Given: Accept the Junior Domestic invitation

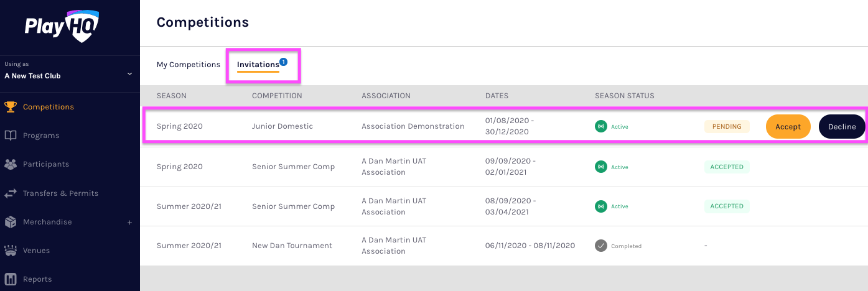Looking at the screenshot, I should click(x=788, y=126).
